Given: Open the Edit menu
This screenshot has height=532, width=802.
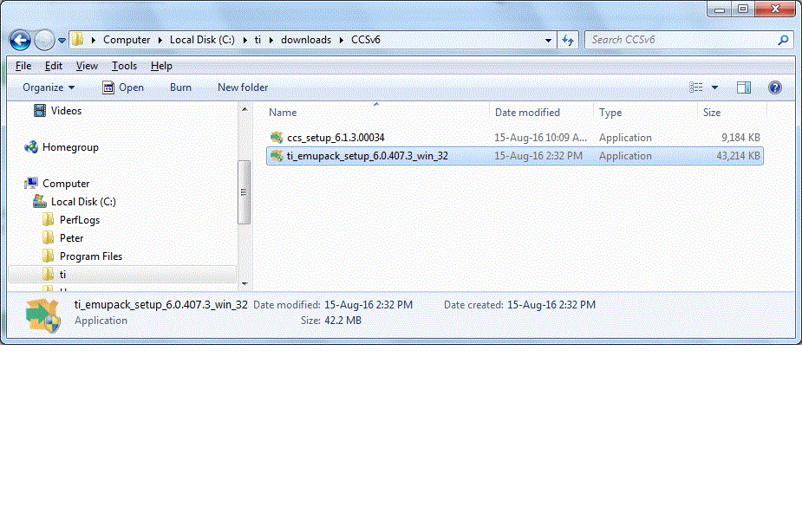Looking at the screenshot, I should (53, 66).
